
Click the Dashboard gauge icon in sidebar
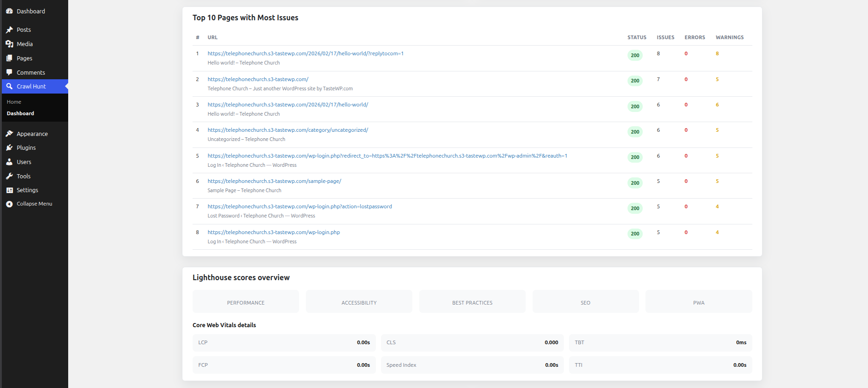[x=9, y=11]
